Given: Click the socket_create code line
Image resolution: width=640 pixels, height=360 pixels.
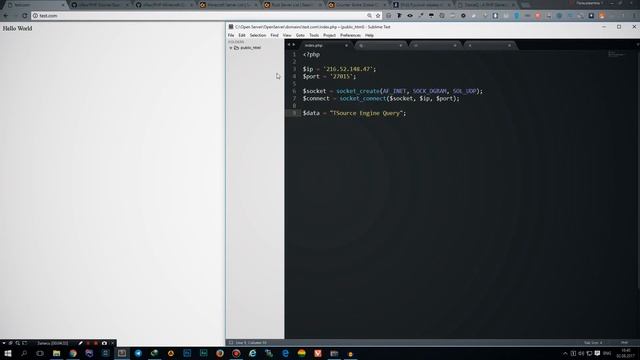Looking at the screenshot, I should (x=392, y=91).
